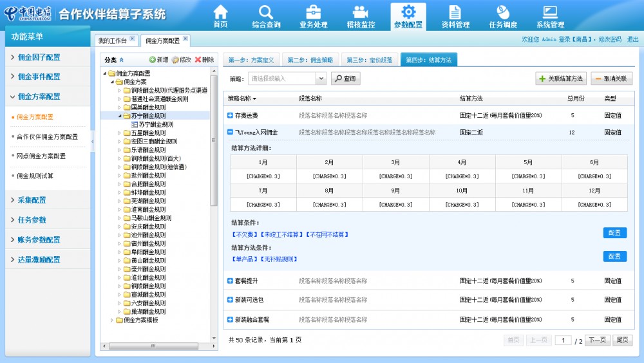Expand 佣金因子配置 menu section

pyautogui.click(x=48, y=57)
